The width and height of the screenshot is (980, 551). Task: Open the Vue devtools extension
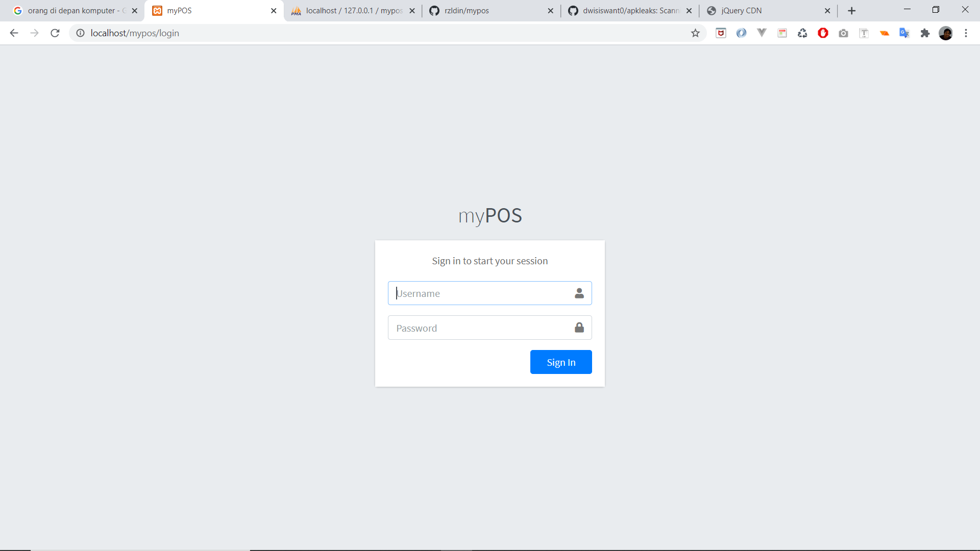(762, 33)
